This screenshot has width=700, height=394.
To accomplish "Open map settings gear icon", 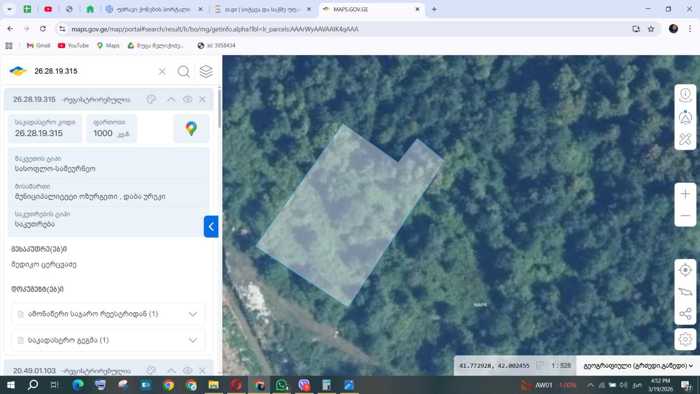I will tap(685, 339).
